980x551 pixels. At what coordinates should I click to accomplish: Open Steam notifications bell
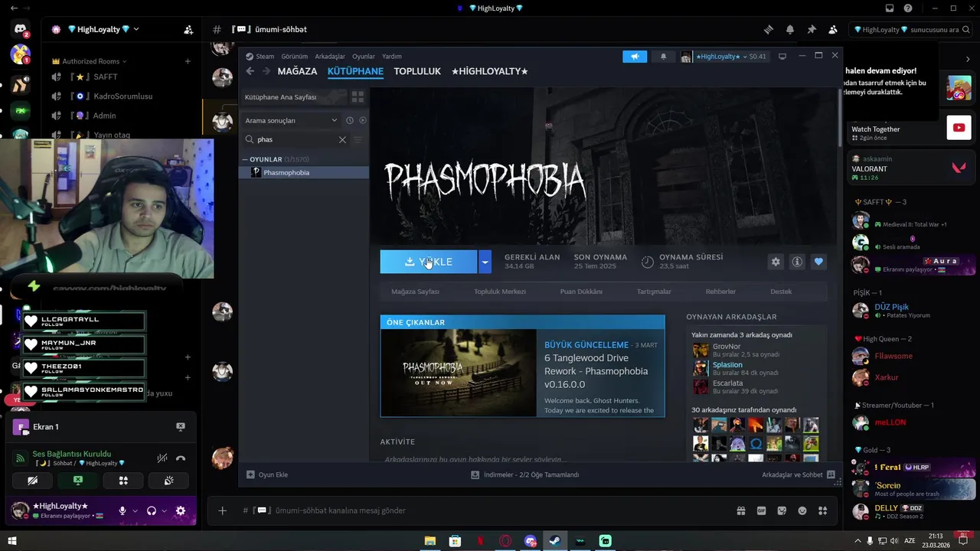coord(663,57)
